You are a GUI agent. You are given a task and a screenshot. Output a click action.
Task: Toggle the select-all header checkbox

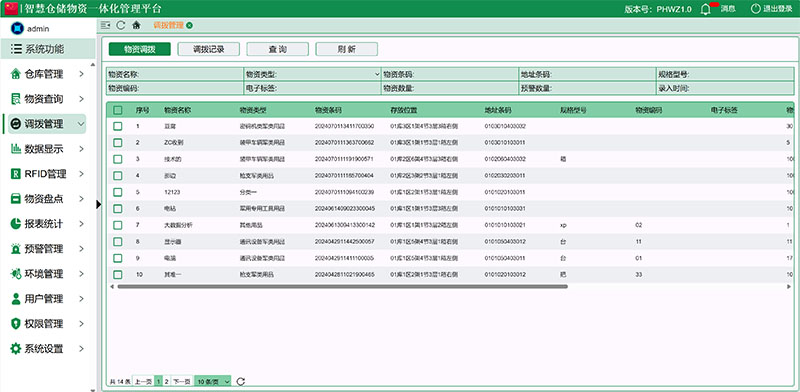pos(118,110)
